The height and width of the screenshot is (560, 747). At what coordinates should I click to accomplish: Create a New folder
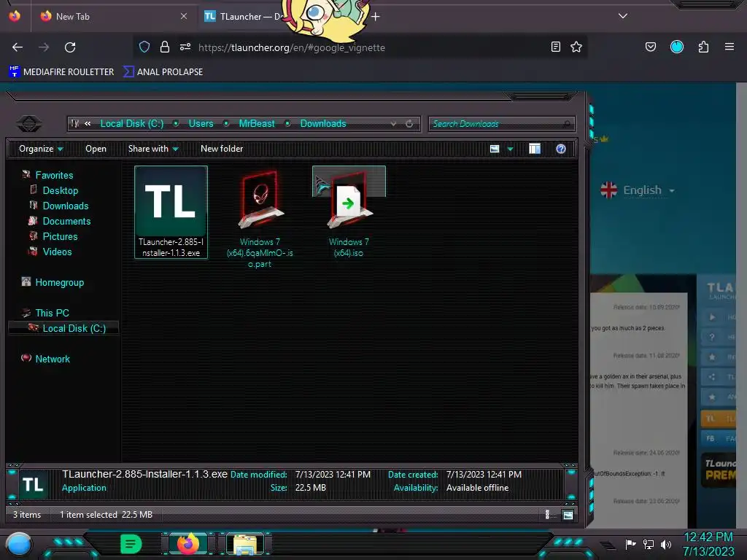222,149
